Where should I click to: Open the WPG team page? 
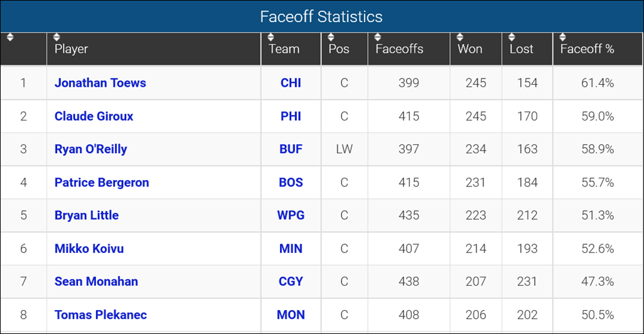291,215
